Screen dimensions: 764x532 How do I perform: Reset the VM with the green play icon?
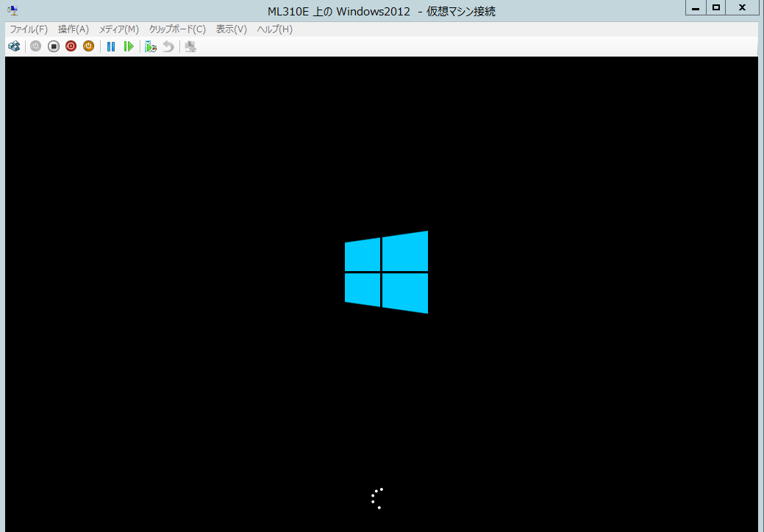click(x=129, y=46)
